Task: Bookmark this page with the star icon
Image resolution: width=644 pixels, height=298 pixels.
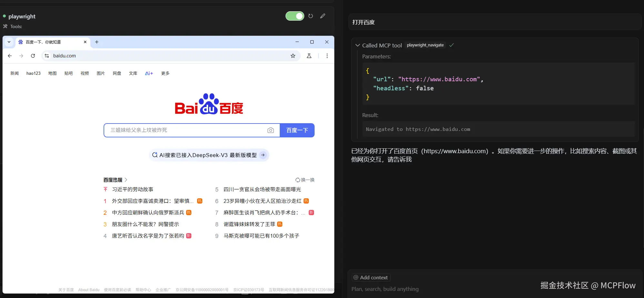Action: (x=293, y=56)
